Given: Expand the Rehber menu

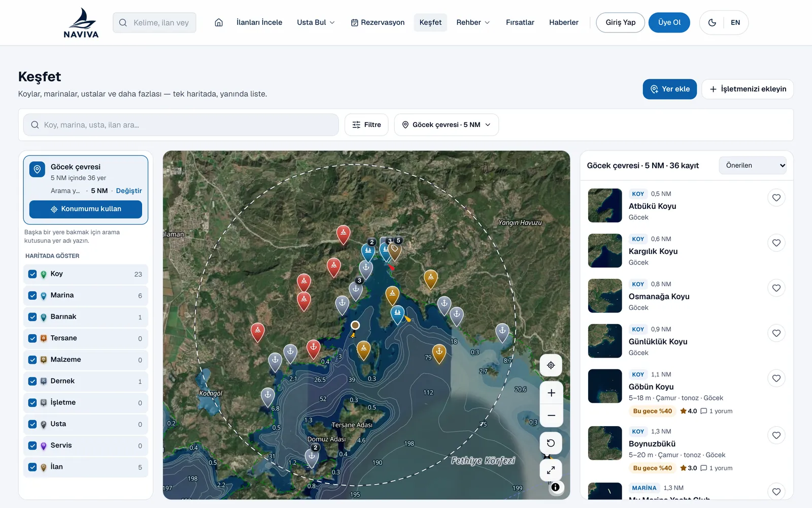Looking at the screenshot, I should 473,22.
